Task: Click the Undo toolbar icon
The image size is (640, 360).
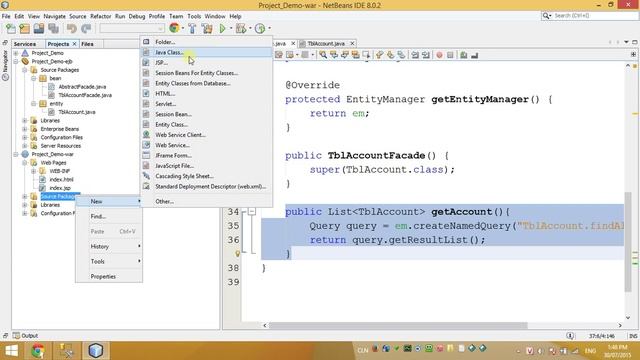Action: [x=72, y=28]
